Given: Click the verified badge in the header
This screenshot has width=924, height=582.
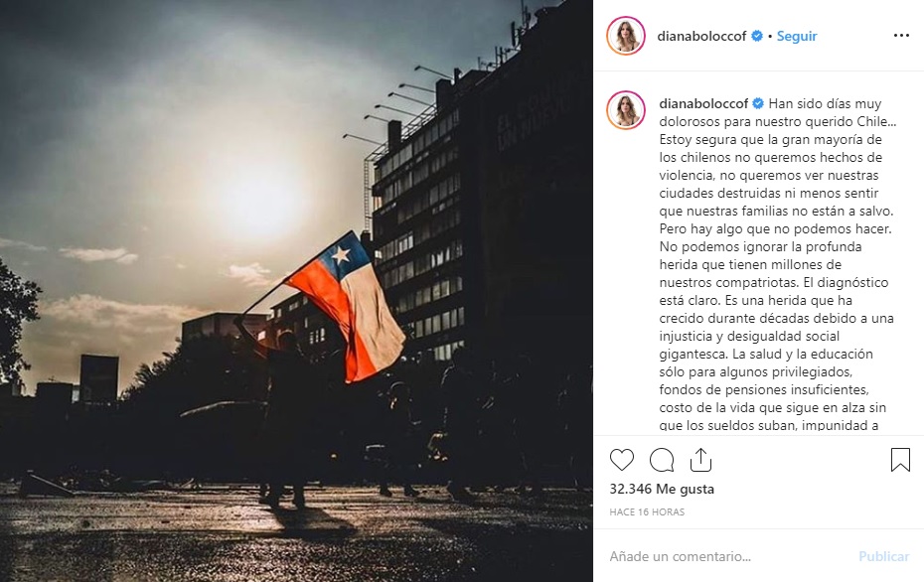Looking at the screenshot, I should pyautogui.click(x=757, y=36).
